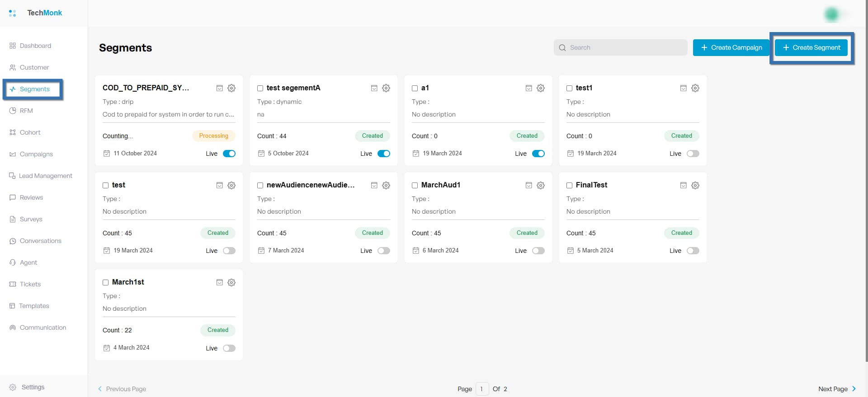Open Conversations in the sidebar
868x397 pixels.
tap(35, 241)
